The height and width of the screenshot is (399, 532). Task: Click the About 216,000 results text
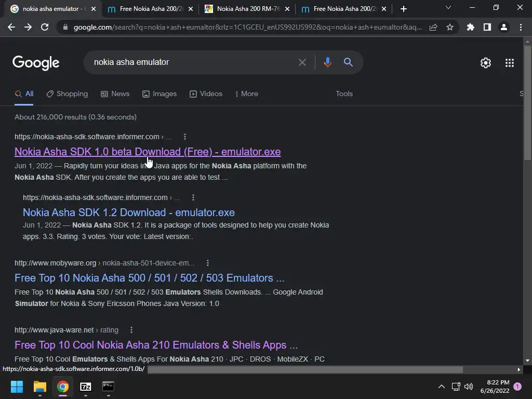[75, 117]
